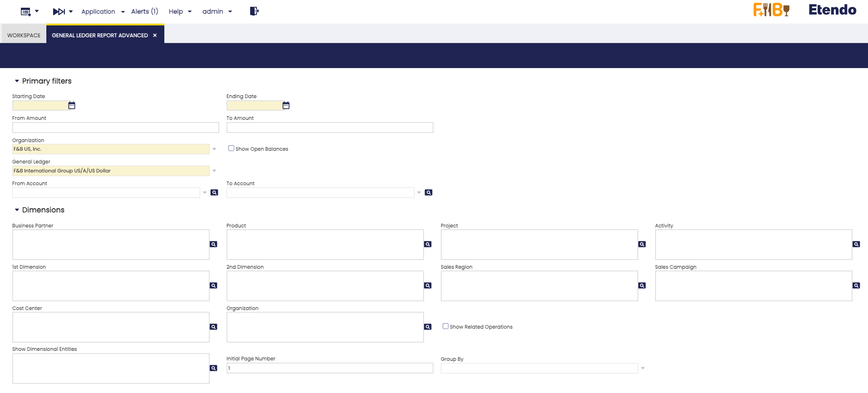Open the Alerts (1) link

pyautogui.click(x=144, y=11)
